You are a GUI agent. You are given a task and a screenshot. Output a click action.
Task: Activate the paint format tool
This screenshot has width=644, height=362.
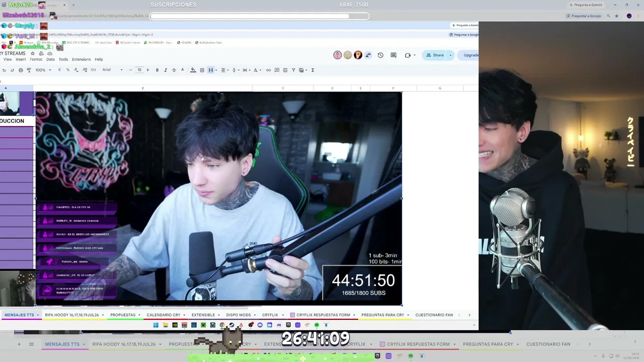click(29, 70)
